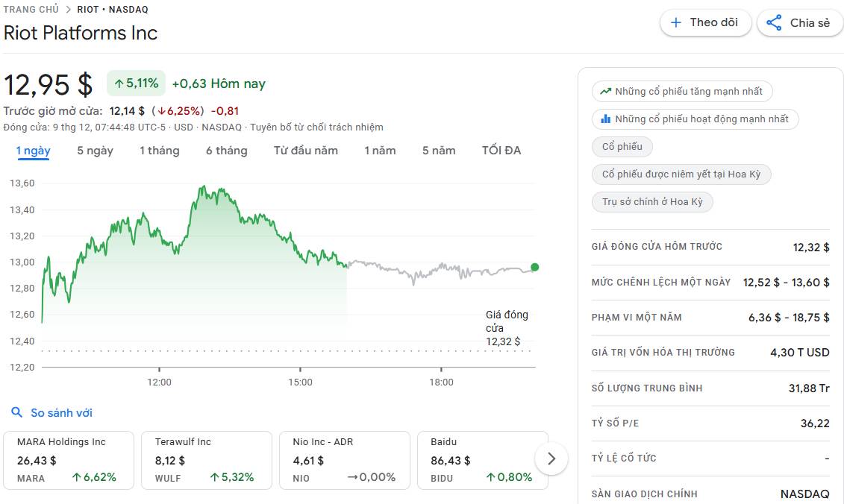
Task: Show next comparison stocks with the arrow
Action: (x=551, y=459)
